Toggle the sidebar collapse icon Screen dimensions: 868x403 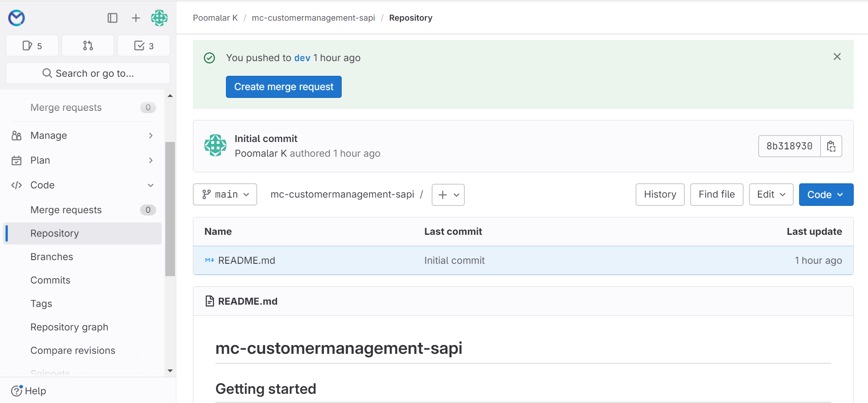pos(113,18)
